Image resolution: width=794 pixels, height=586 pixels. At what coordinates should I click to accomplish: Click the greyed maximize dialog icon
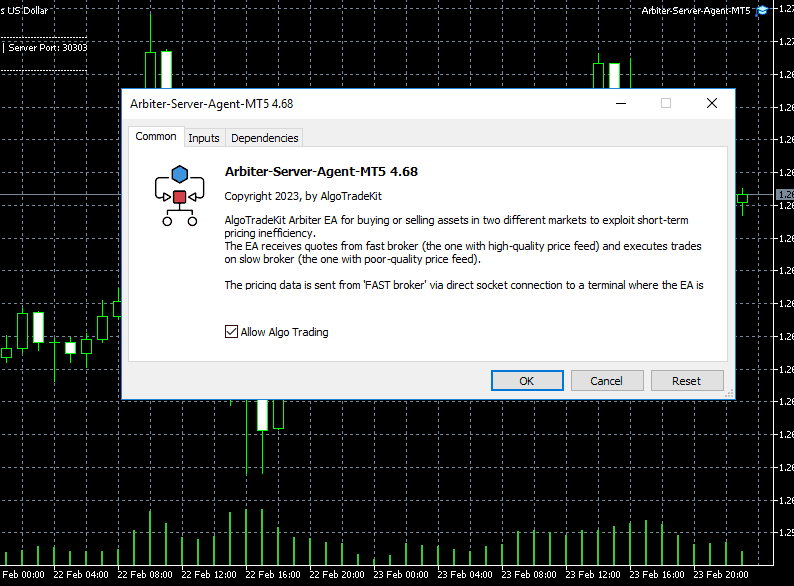[x=666, y=103]
